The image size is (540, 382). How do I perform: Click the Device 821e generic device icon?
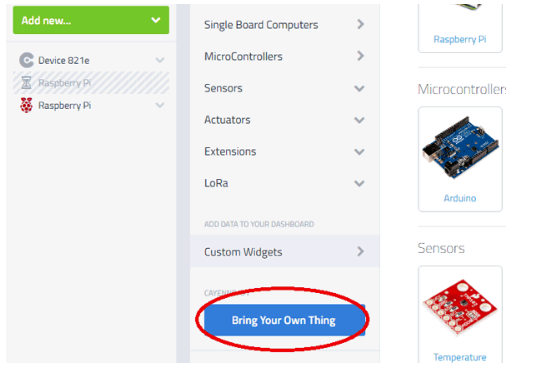27,60
